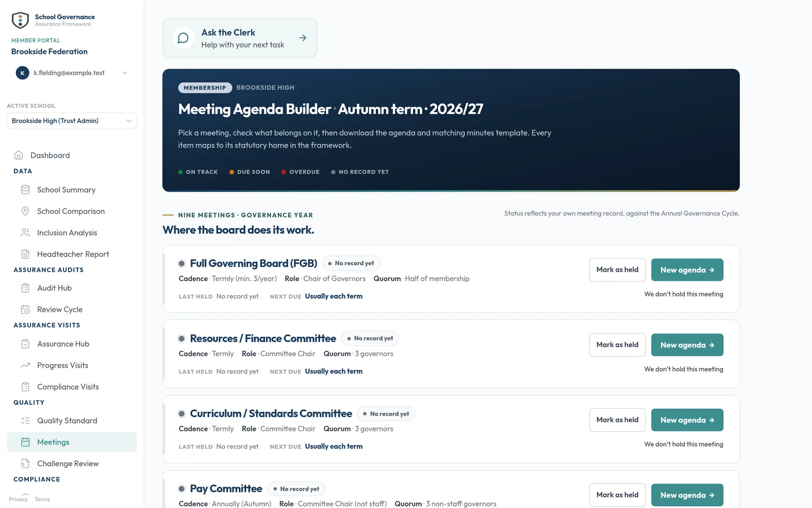Viewport: 812px width, 508px height.
Task: Go to School Summary
Action: [72, 189]
